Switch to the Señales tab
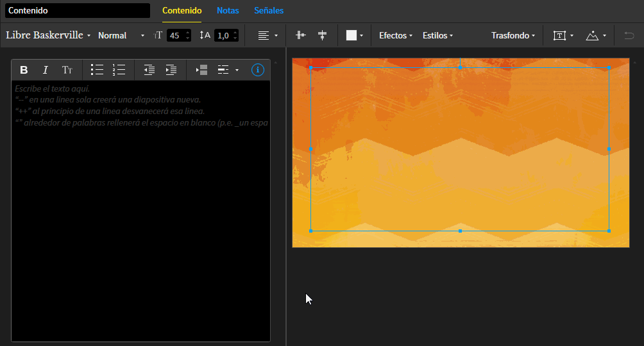Screen dimensions: 644x346 tap(269, 11)
